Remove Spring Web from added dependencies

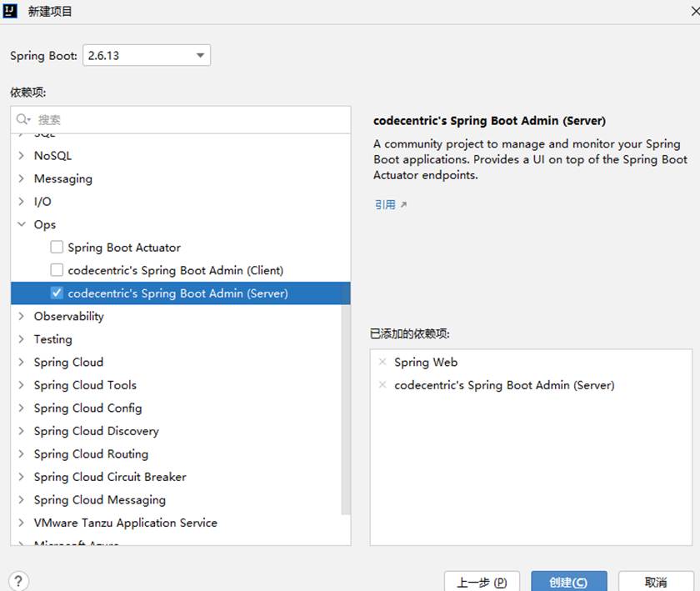tap(382, 362)
